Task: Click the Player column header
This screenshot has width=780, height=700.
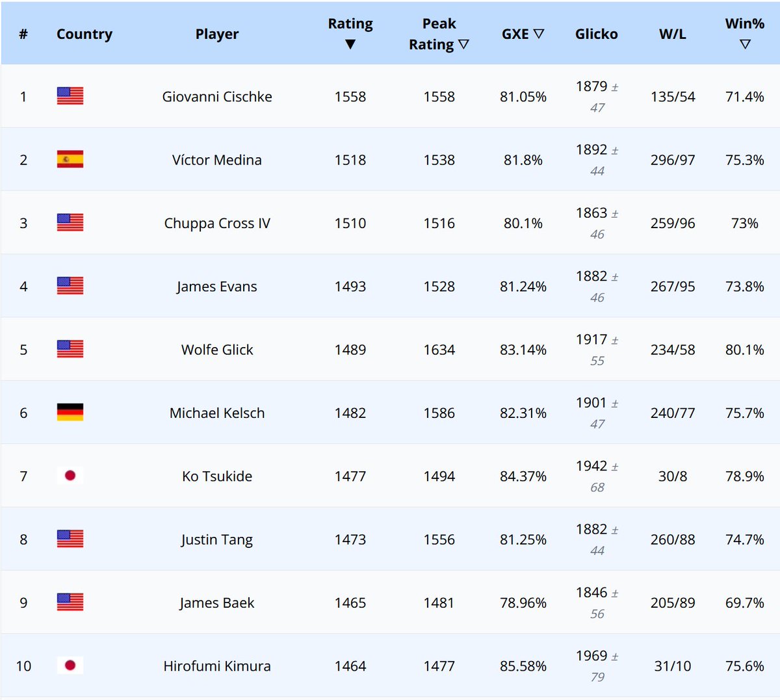Action: click(217, 34)
